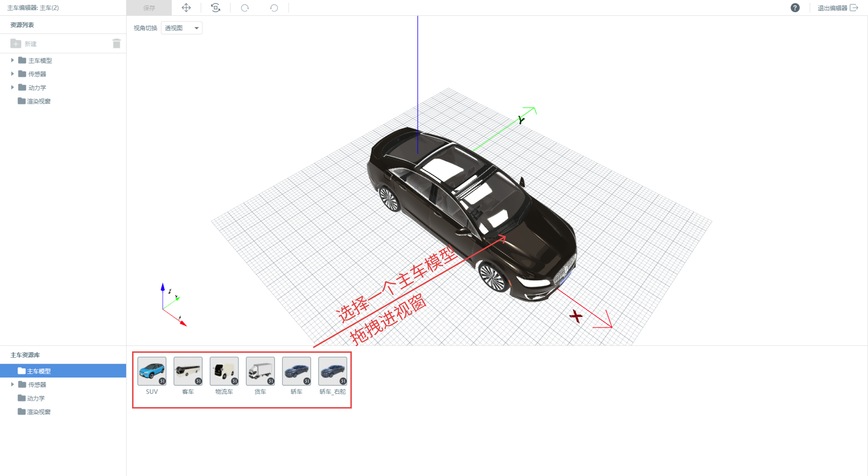Click the 新建 new folder button
The height and width of the screenshot is (476, 868).
coord(24,44)
